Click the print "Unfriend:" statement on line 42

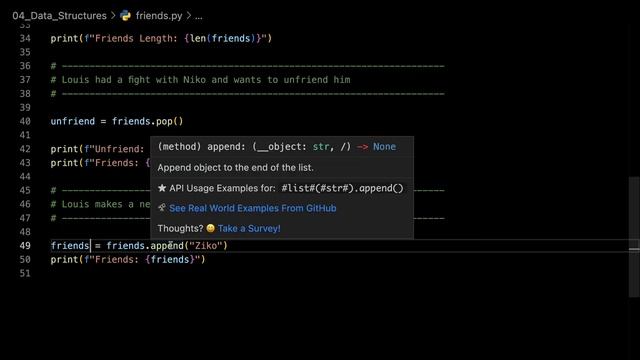click(98, 149)
